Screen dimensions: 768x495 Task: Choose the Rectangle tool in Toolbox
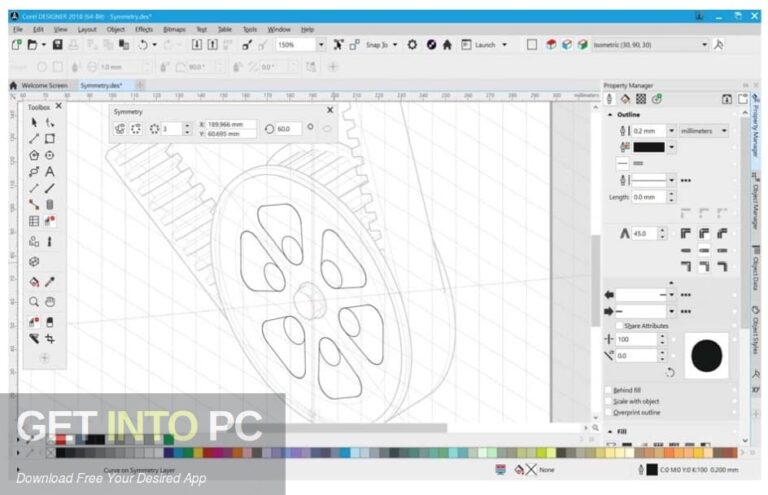[49, 139]
